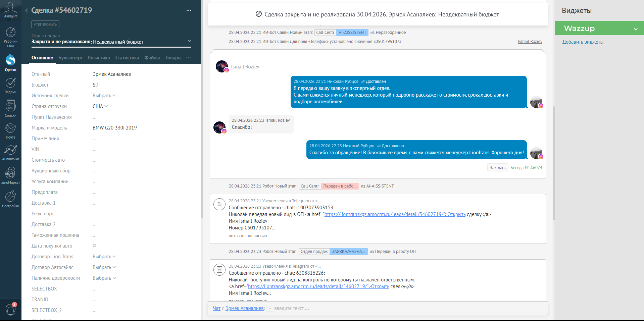The image size is (644, 321).
Task: Open the second liontranskgz lead link
Action: (318, 286)
